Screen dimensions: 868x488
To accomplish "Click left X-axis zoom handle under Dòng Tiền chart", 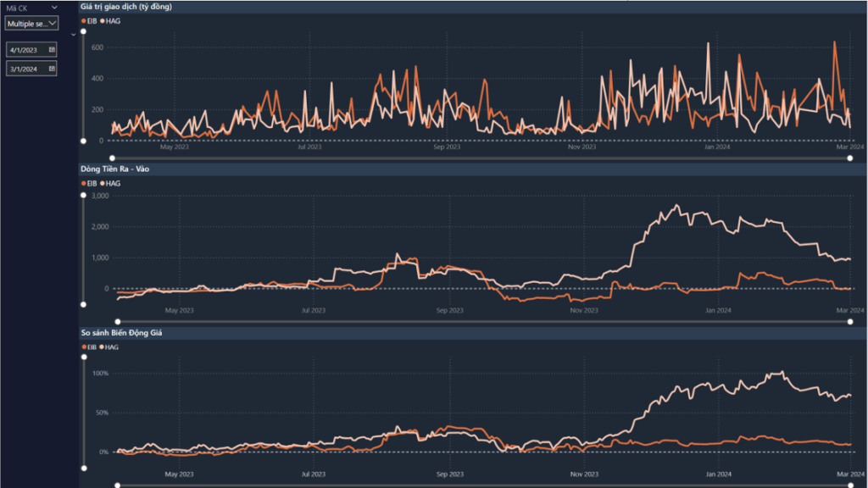I will pos(117,321).
